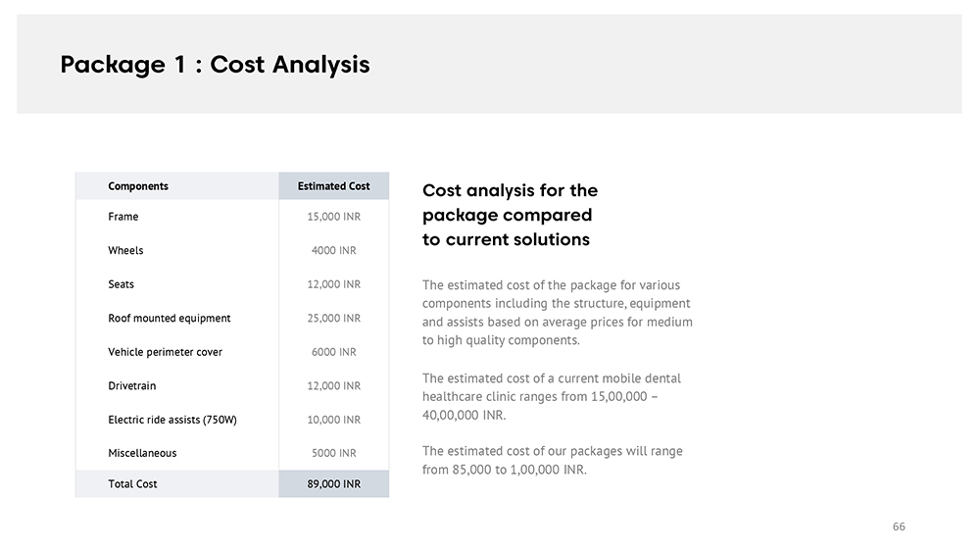Click page number 66

pos(899,527)
